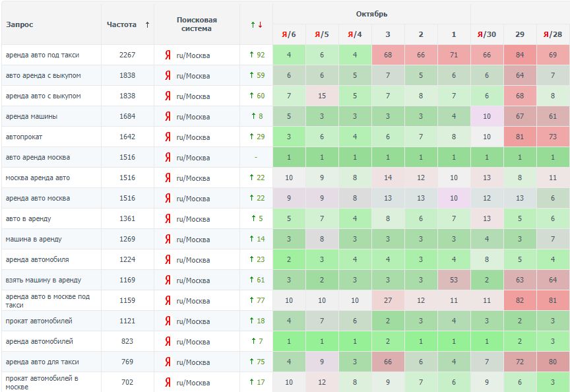Click the Yandex icon in the 'автопрокат' row
The image size is (570, 392).
pyautogui.click(x=168, y=137)
